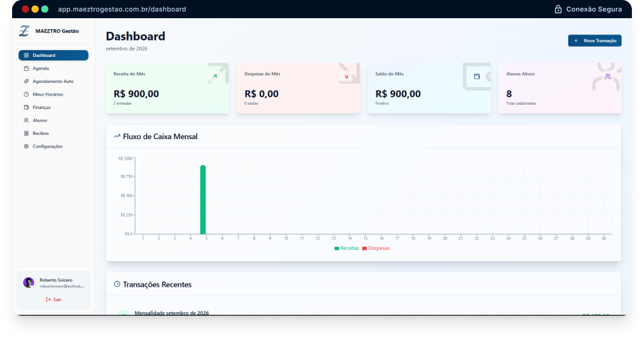The height and width of the screenshot is (340, 644).
Task: Click the robsonsvicero@outlook email text
Action: point(62,286)
